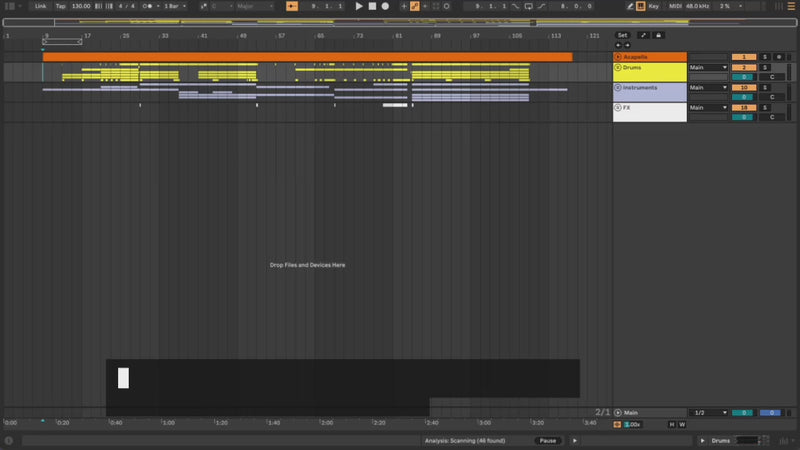Toggle the Acapella track activator
Image resolution: width=800 pixels, height=450 pixels.
pos(743,57)
